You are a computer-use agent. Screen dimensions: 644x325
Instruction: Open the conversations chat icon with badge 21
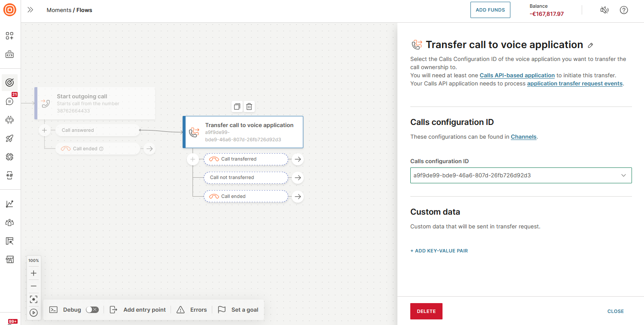[x=9, y=101]
